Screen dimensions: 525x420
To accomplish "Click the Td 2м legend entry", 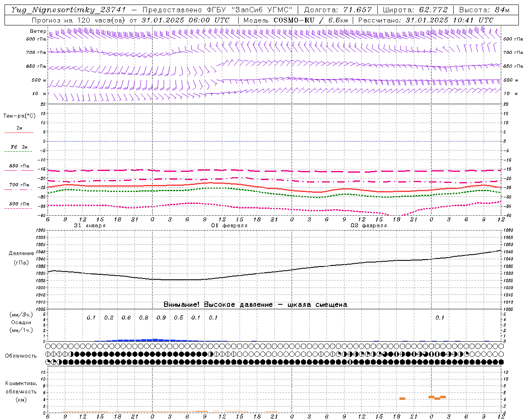I will pos(19,147).
